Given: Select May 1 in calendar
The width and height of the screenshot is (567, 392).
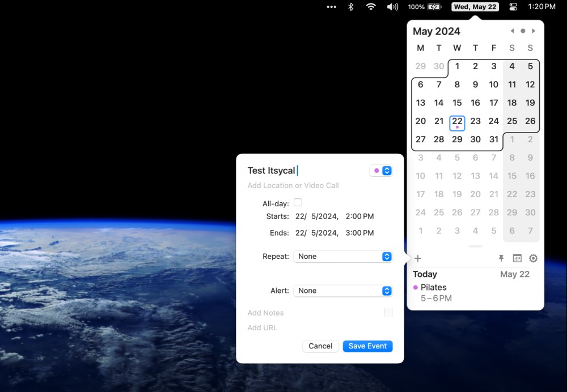Looking at the screenshot, I should click(457, 66).
